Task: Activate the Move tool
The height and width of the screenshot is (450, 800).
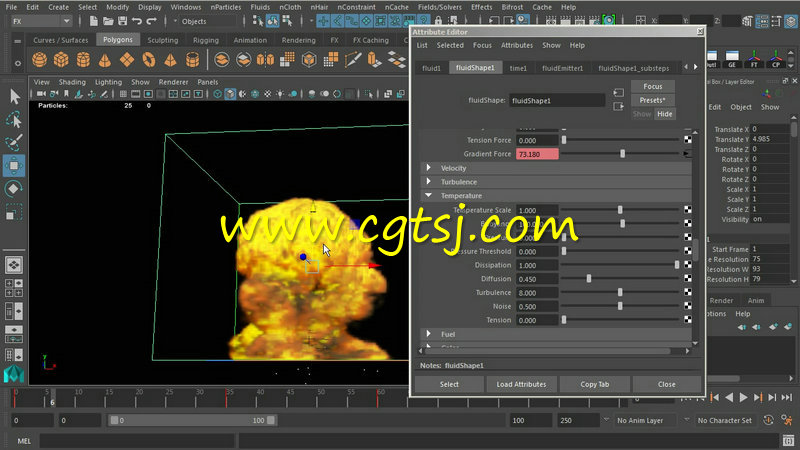Action: pyautogui.click(x=14, y=166)
